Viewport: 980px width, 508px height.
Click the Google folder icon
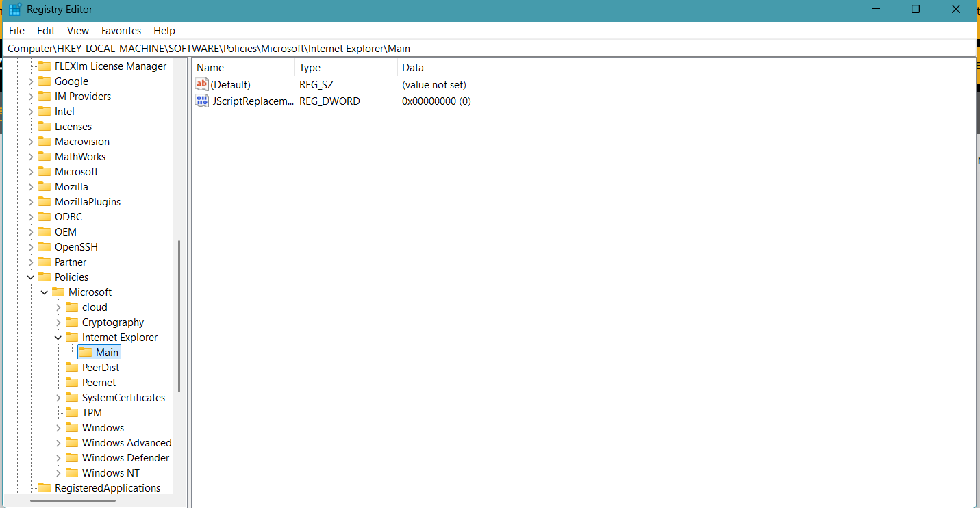[45, 81]
